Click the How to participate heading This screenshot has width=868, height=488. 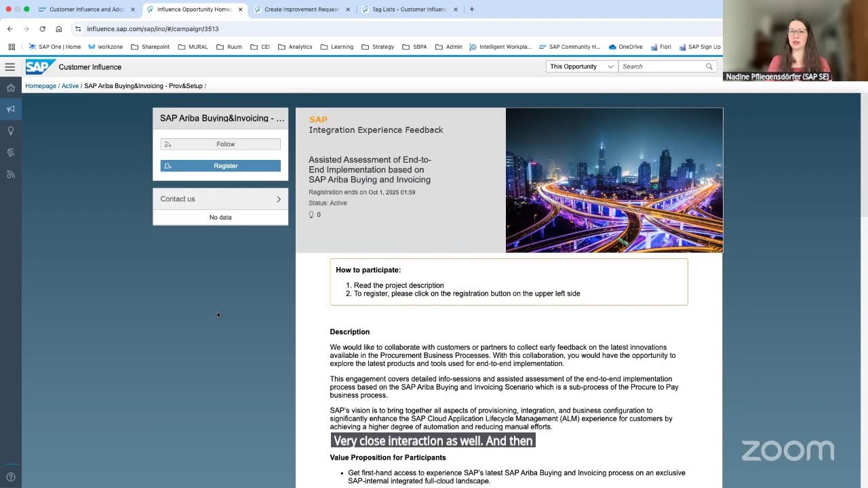368,270
